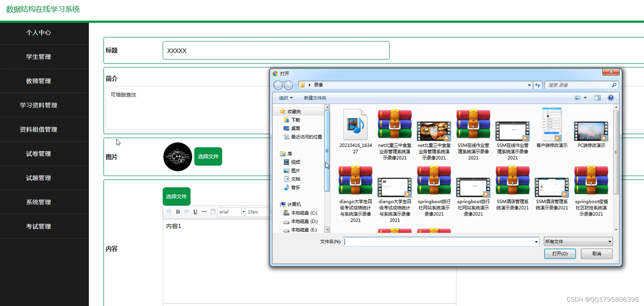Click the 搜索 录像 search box
644x306 pixels.
click(x=581, y=85)
